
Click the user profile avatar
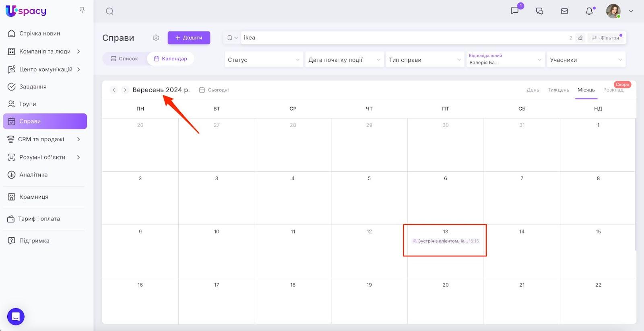(613, 11)
